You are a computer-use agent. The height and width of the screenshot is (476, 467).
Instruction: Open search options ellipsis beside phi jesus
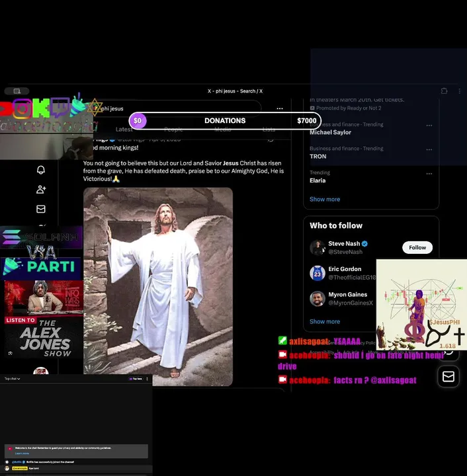[x=280, y=108]
